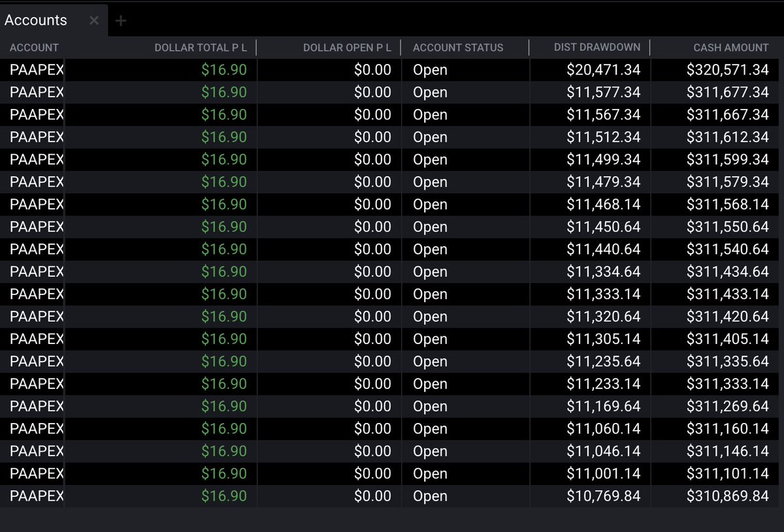Sort by CASH AMOUNT column header

(731, 48)
